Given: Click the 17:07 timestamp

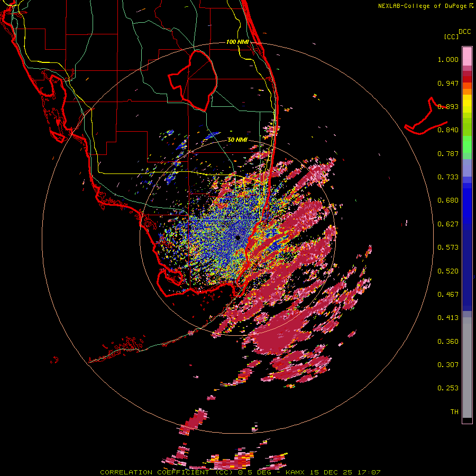Looking at the screenshot, I should (x=369, y=472).
